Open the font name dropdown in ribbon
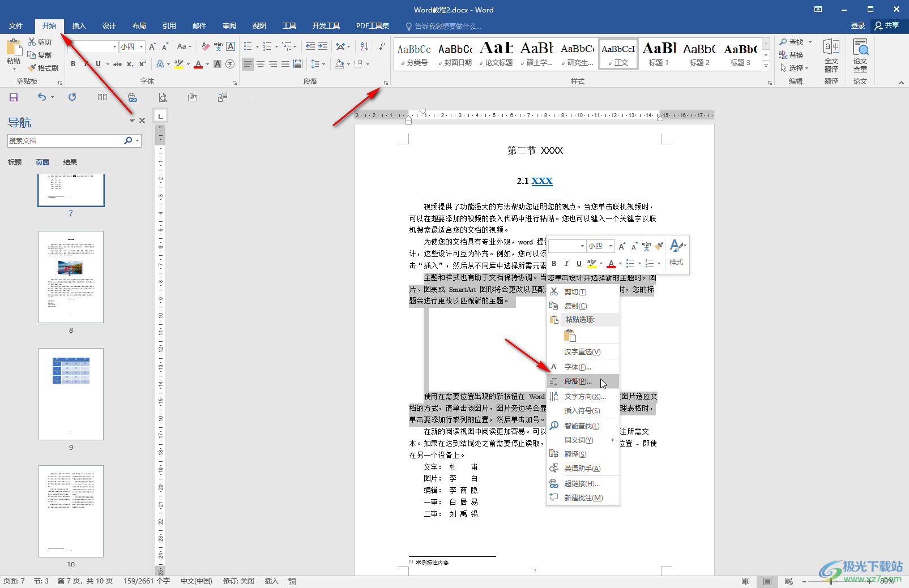The height and width of the screenshot is (588, 909). pyautogui.click(x=114, y=46)
